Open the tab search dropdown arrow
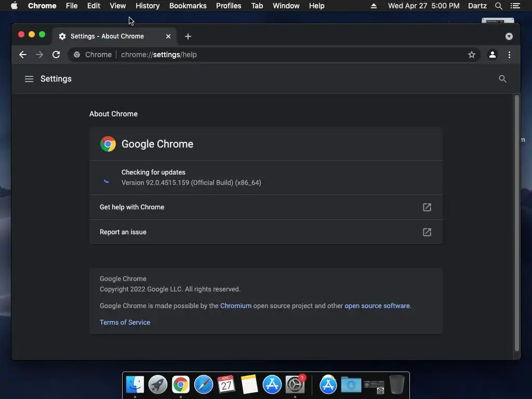 (509, 36)
